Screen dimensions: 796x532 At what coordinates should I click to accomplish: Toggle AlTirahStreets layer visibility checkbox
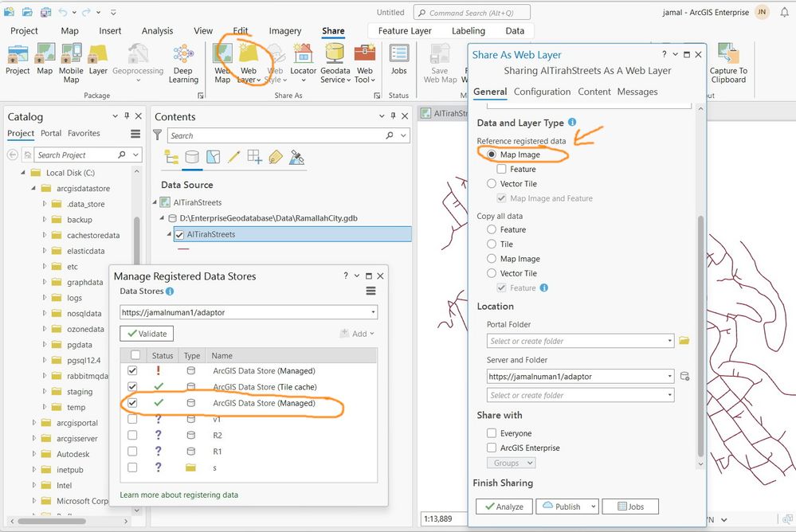tap(179, 234)
